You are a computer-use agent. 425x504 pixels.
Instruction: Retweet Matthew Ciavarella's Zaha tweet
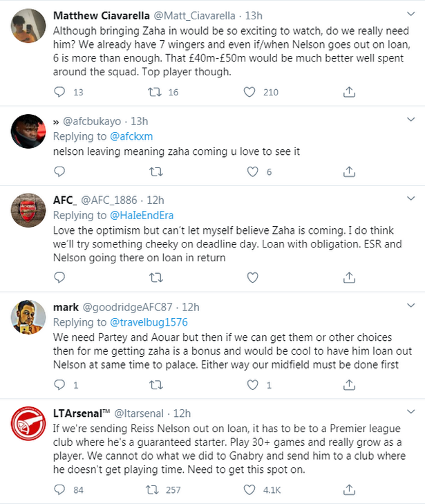pyautogui.click(x=156, y=92)
